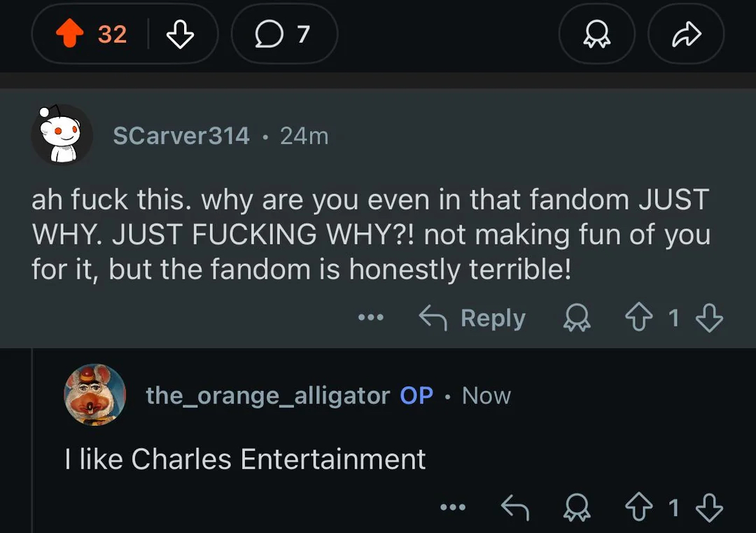Remove the orange upvote on the post
Viewport: 756px width, 533px height.
(69, 34)
